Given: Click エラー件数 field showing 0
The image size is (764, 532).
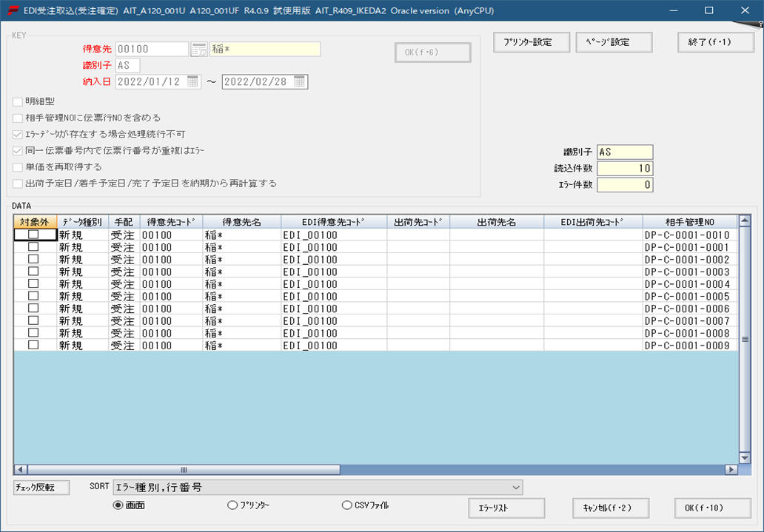Looking at the screenshot, I should tap(625, 185).
